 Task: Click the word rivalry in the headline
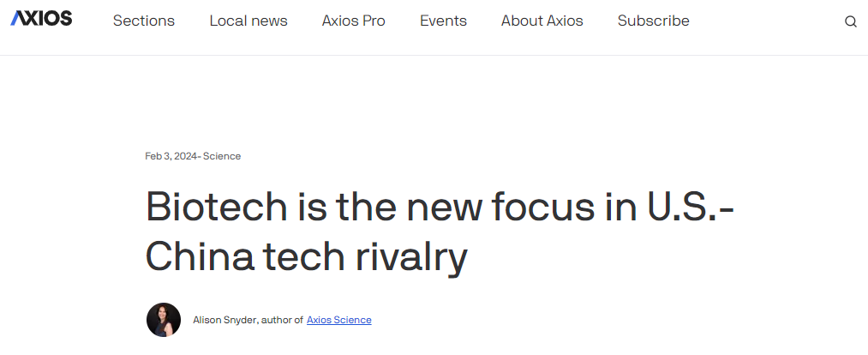point(411,257)
